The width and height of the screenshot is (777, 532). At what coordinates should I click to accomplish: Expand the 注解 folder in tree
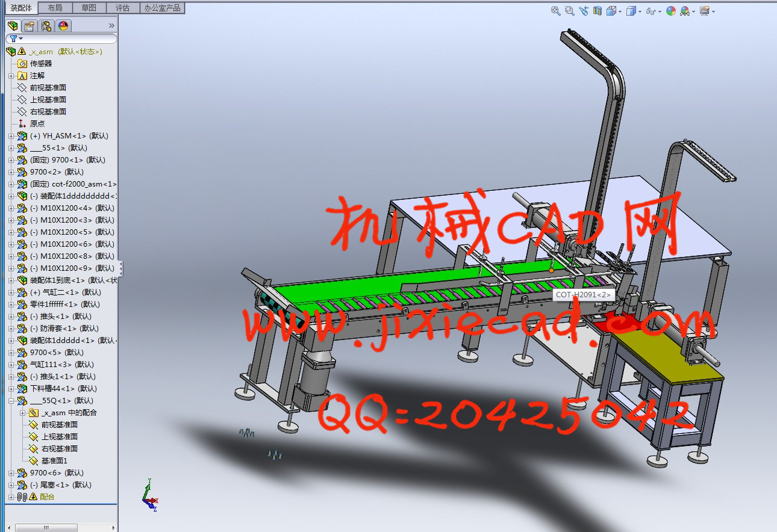[x=11, y=76]
